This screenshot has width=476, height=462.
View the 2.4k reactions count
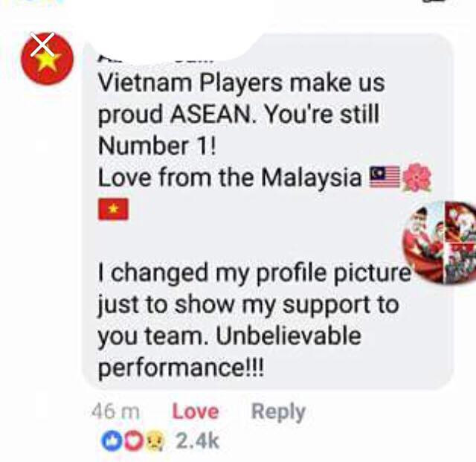pos(197,441)
